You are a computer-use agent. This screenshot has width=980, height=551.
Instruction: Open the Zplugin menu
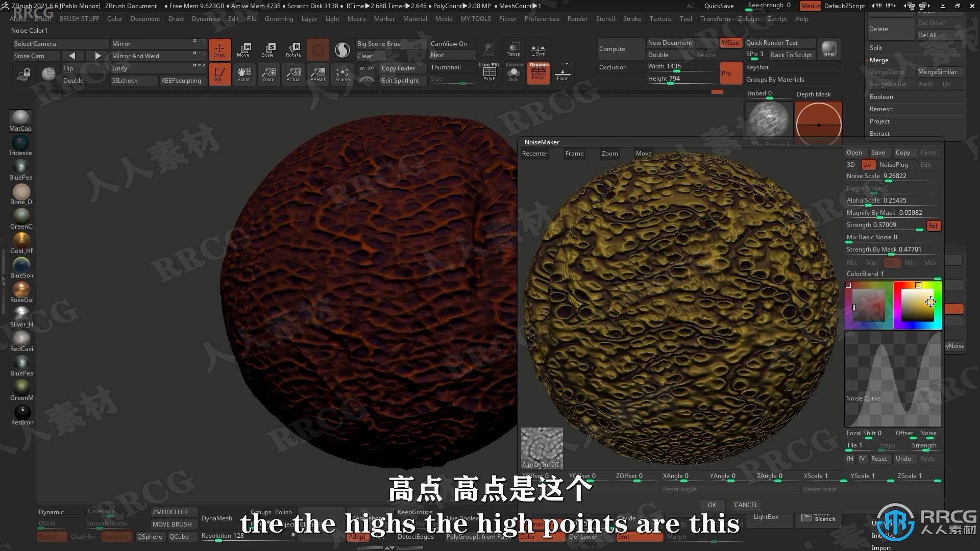(x=749, y=18)
